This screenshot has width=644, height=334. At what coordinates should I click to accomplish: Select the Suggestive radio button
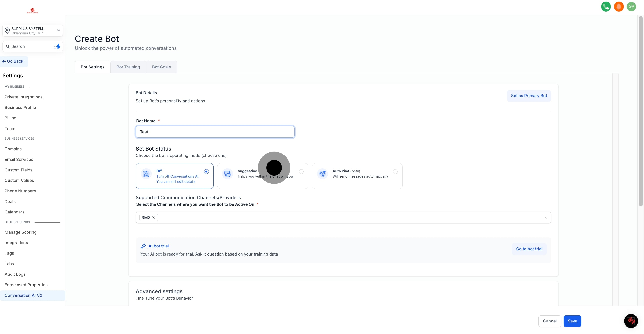coord(301,171)
